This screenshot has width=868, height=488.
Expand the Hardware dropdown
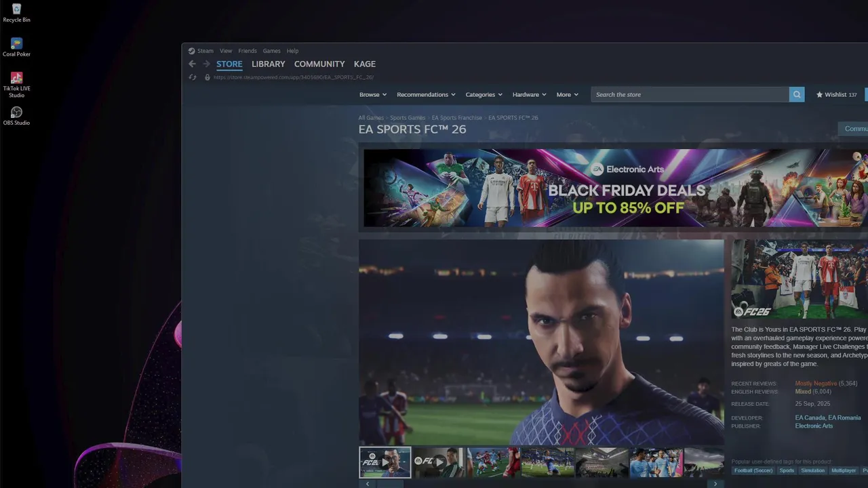(x=529, y=95)
